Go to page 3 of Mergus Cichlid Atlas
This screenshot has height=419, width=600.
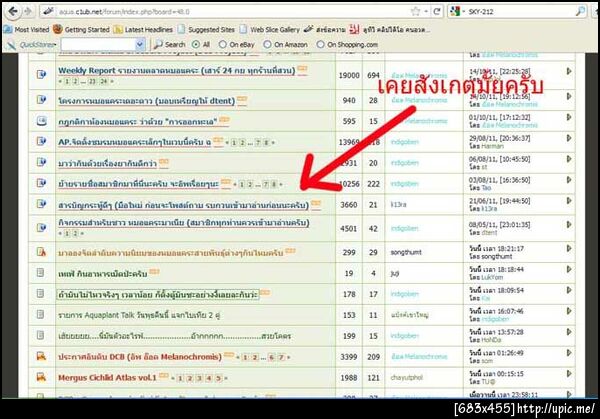[x=199, y=378]
